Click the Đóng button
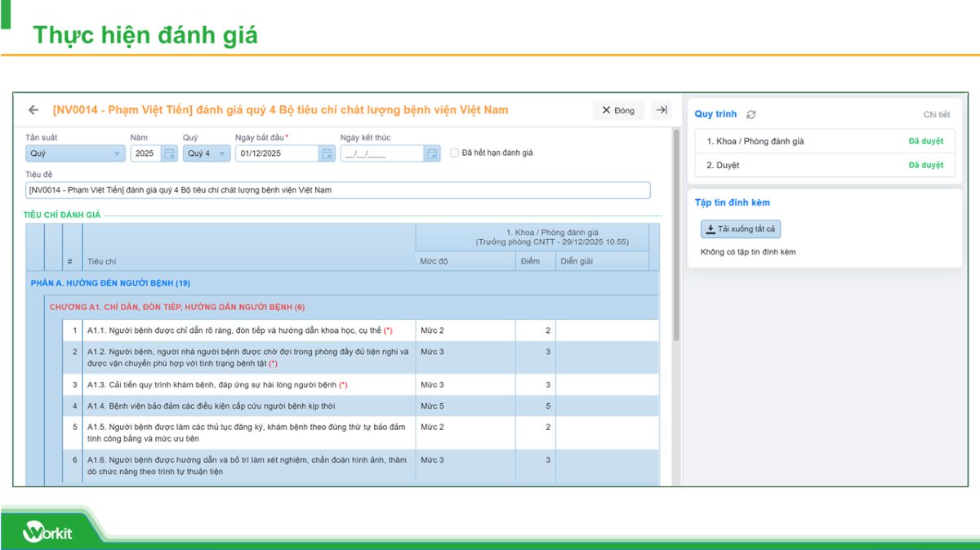Image resolution: width=980 pixels, height=550 pixels. [618, 110]
